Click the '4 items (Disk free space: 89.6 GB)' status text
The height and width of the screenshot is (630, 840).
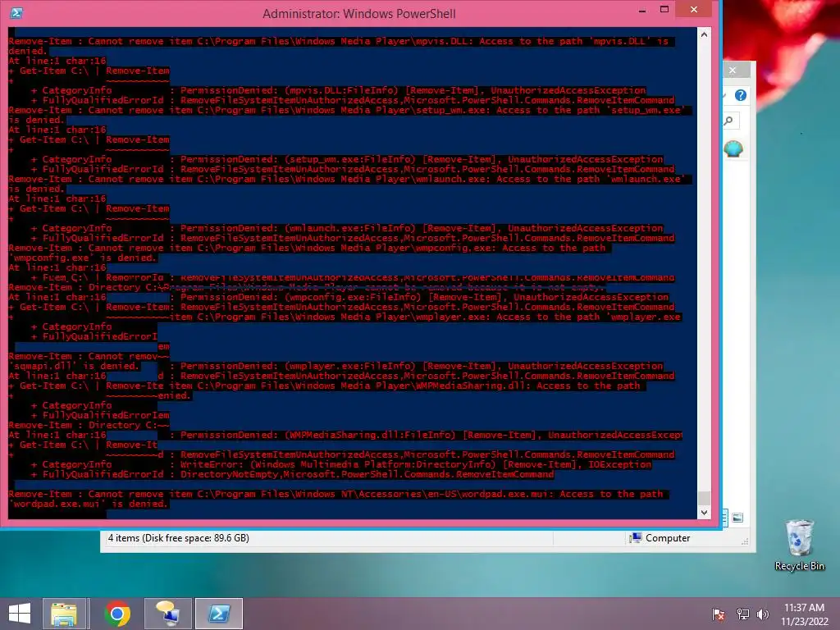point(178,538)
